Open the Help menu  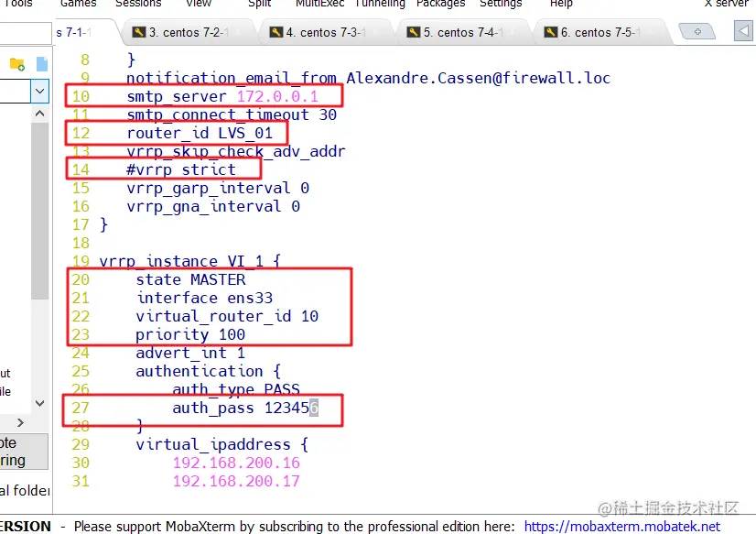(561, 4)
